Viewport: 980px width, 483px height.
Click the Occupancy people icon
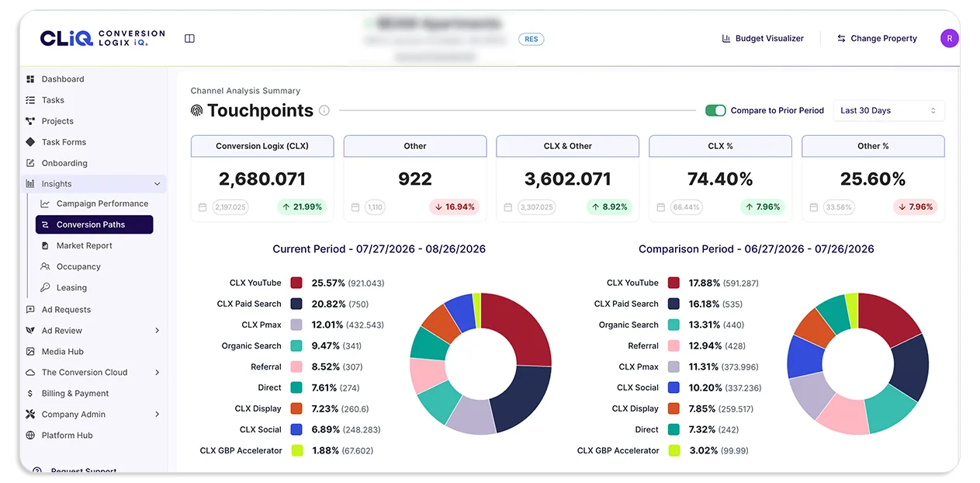(x=45, y=266)
